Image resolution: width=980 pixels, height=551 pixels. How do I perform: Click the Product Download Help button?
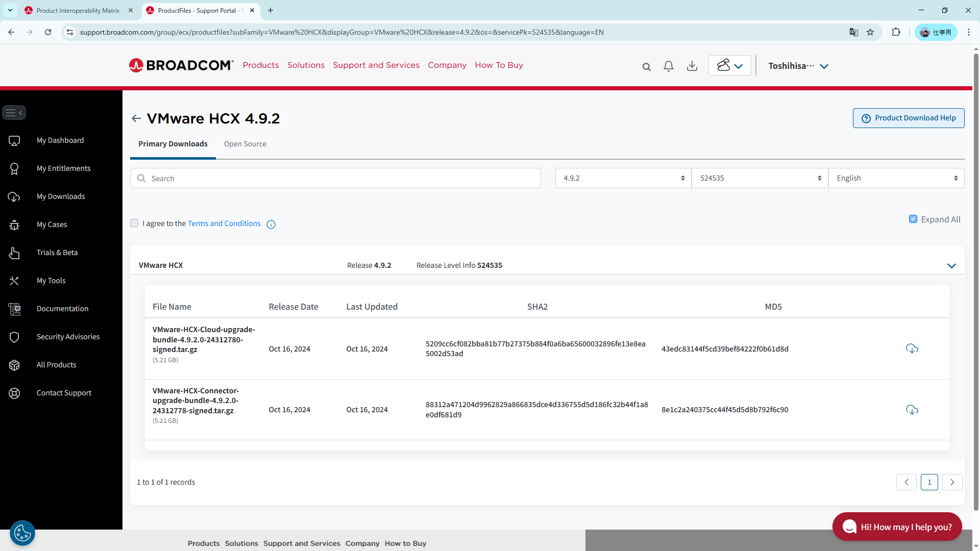pyautogui.click(x=909, y=118)
